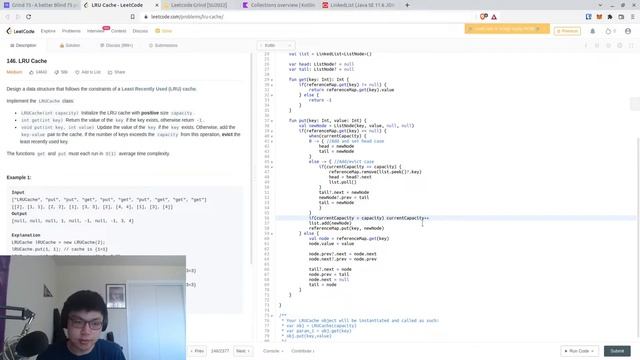Switch to the Description tab
The width and height of the screenshot is (640, 360).
[x=23, y=45]
